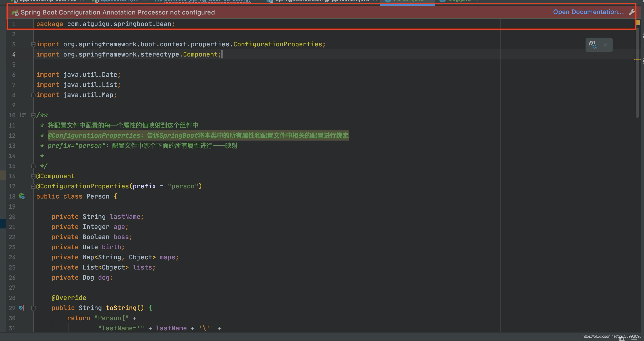Collapse the toString method body

point(33,308)
